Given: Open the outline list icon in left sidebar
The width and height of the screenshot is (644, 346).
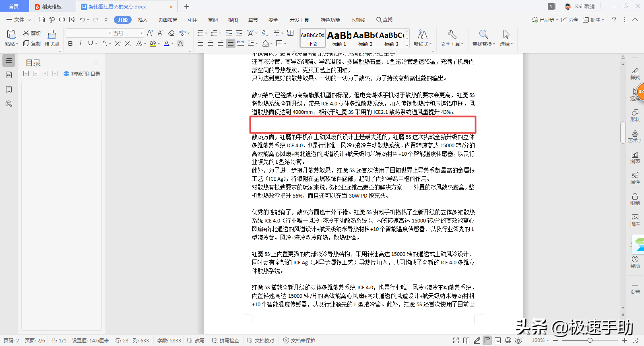Looking at the screenshot, I should coord(9,60).
